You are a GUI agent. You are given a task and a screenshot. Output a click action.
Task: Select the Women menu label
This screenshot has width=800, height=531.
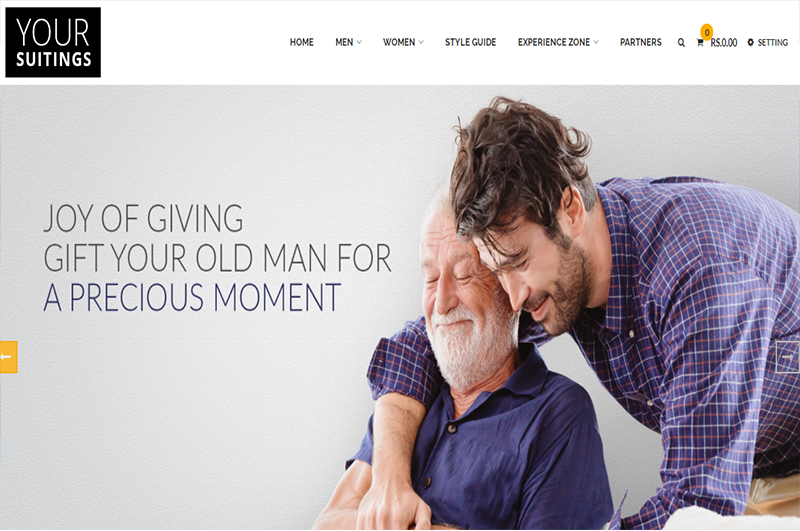399,42
